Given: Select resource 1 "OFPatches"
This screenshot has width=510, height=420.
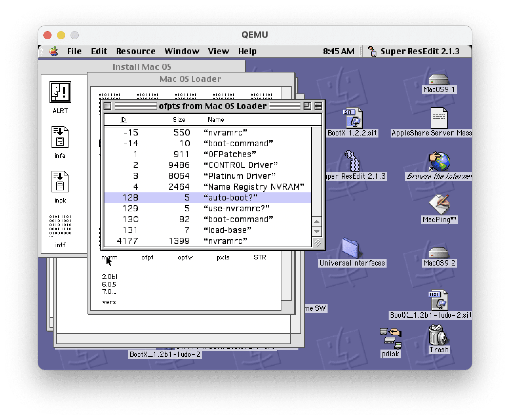Looking at the screenshot, I should point(208,154).
